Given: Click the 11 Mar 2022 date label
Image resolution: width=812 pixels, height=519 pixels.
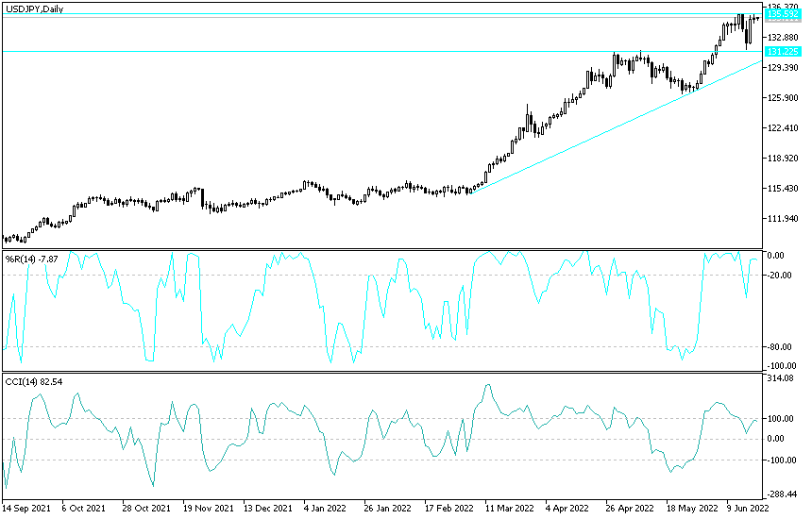Looking at the screenshot, I should 509,508.
